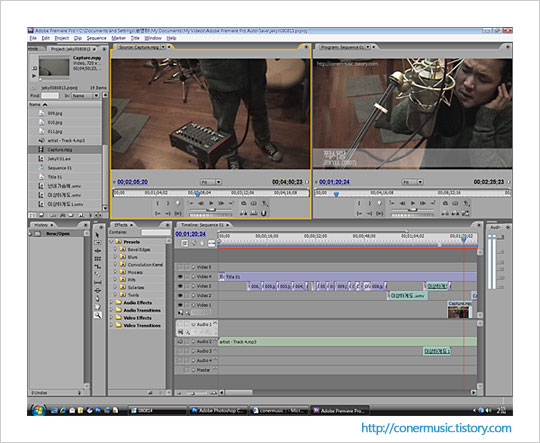This screenshot has height=443, width=540.
Task: Set unnumbered marker in Source monitor
Action: pyautogui.click(x=178, y=203)
